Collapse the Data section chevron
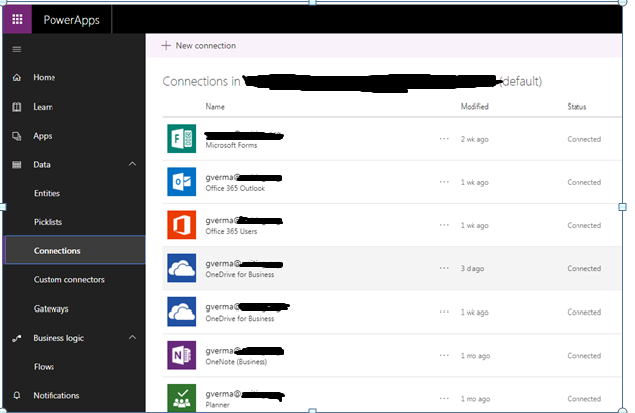Image resolution: width=635 pixels, height=413 pixels. (132, 164)
